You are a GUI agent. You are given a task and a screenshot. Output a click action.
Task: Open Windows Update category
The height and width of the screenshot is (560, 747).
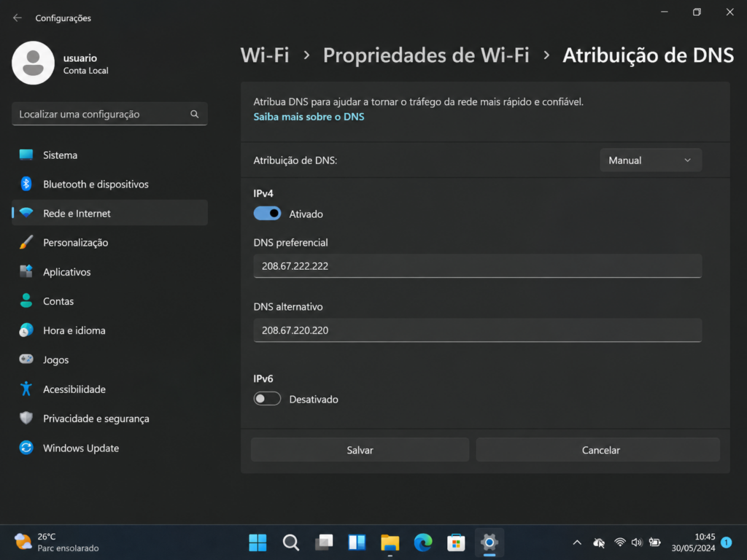109,448
